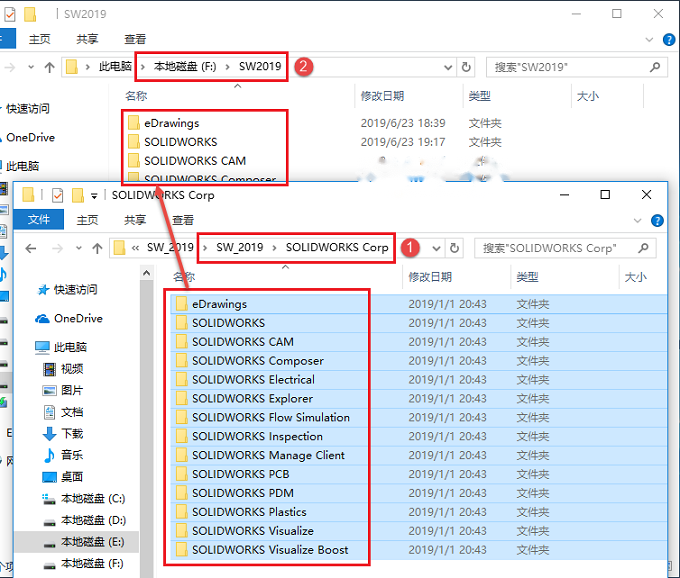Open help in SW2019 window
The image size is (680, 578).
(x=669, y=40)
